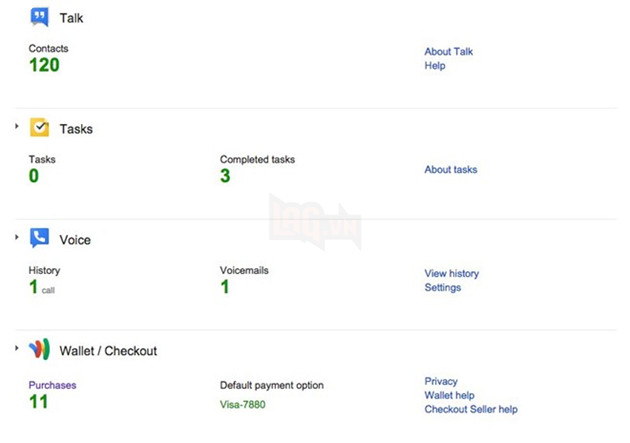Click the Purchases link in Wallet

pos(52,385)
